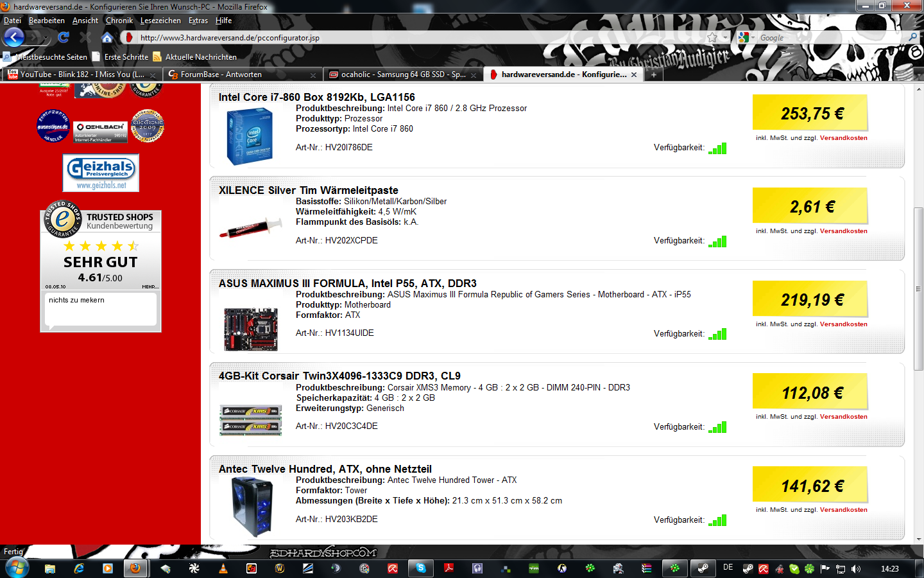The width and height of the screenshot is (924, 578).
Task: Open the Erste Schritte bookmark
Action: [120, 57]
